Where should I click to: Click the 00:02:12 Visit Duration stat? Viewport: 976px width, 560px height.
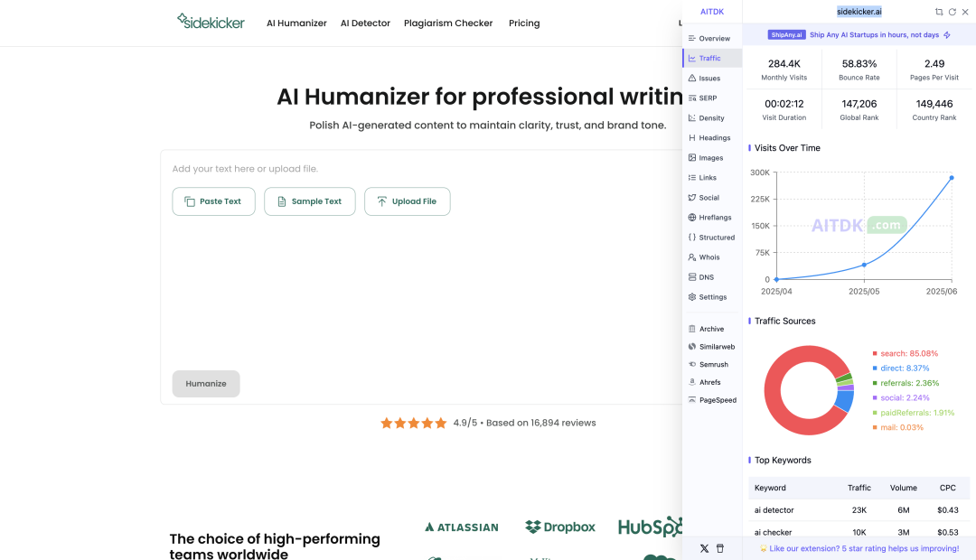pyautogui.click(x=784, y=109)
